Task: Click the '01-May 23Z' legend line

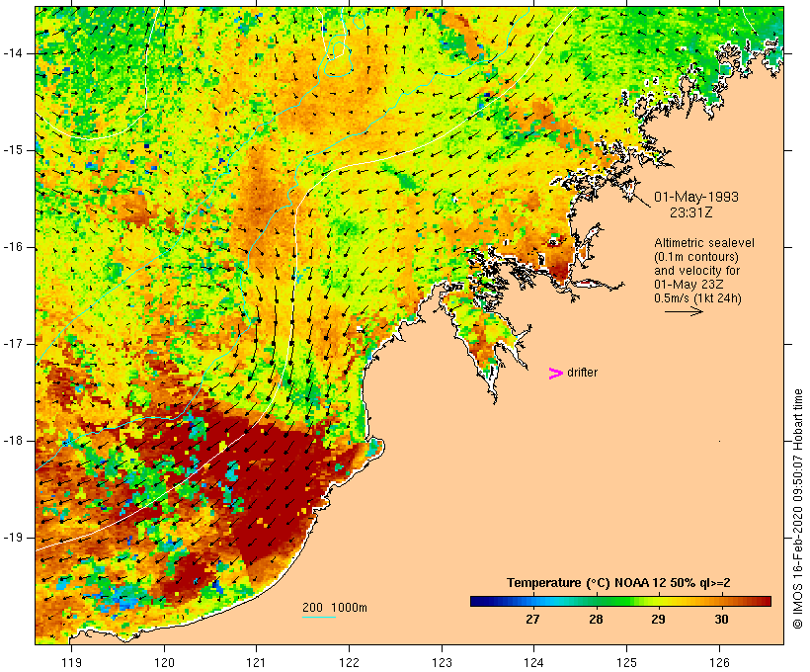Action: [688, 285]
